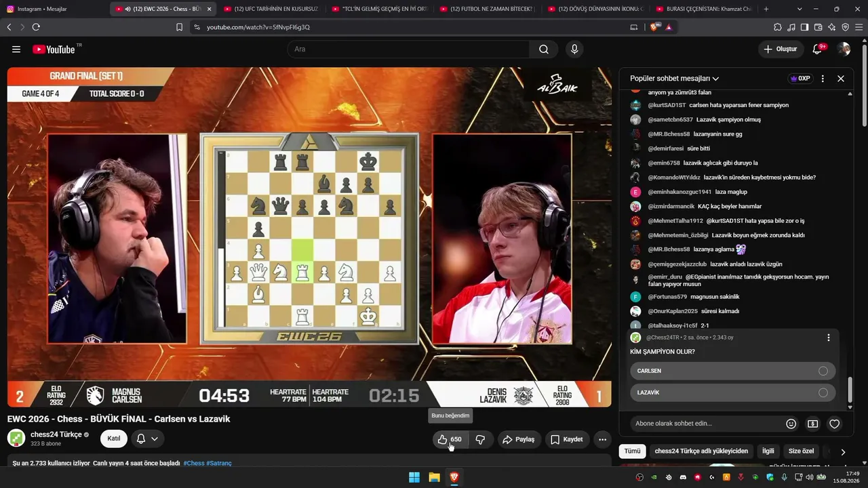The image size is (868, 488).
Task: Vote CARLSEN in the poll
Action: point(732,371)
